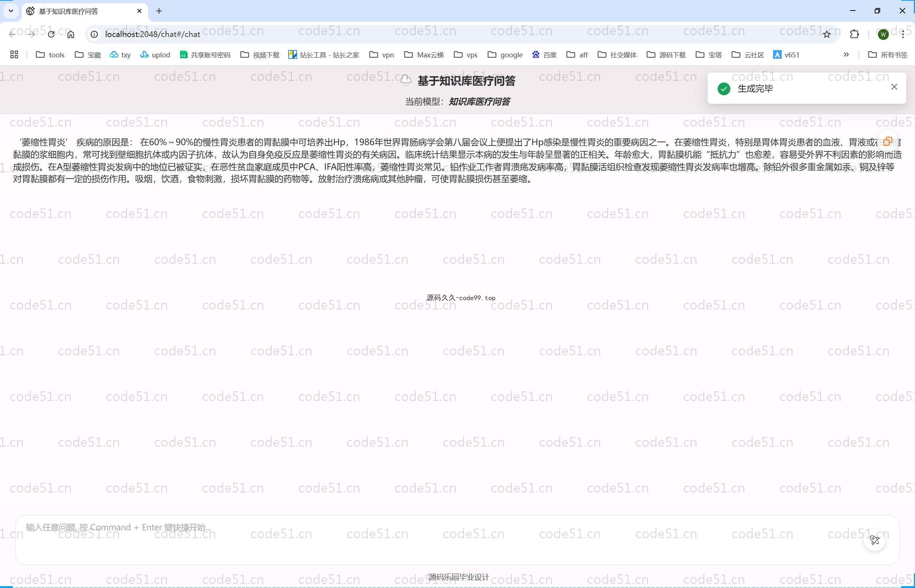
Task: Open the vpn bookmark folder
Action: point(382,54)
